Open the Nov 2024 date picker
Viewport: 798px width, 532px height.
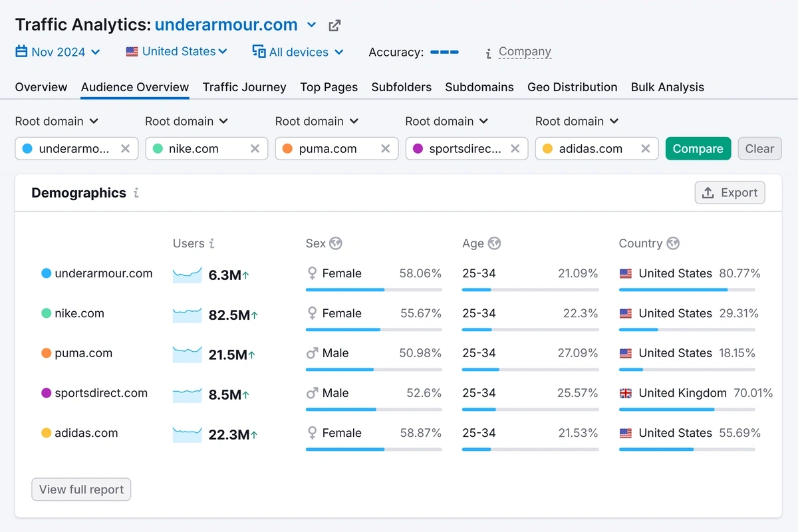pyautogui.click(x=58, y=52)
